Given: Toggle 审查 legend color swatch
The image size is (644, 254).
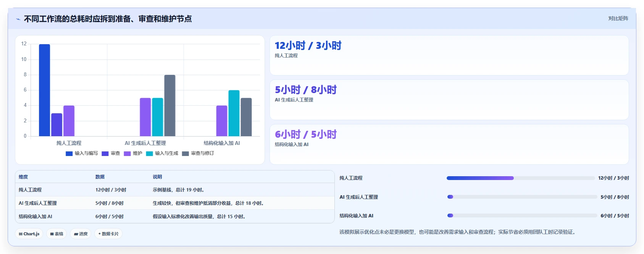Looking at the screenshot, I should coord(105,154).
